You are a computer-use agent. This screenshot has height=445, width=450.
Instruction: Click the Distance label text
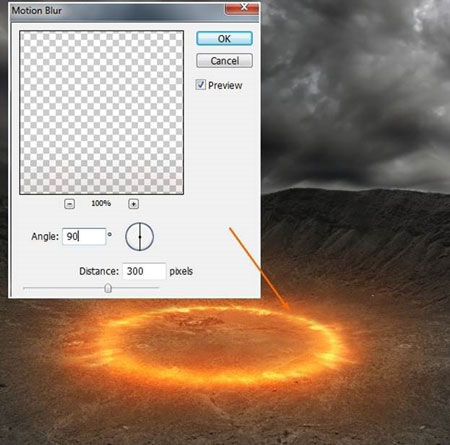pyautogui.click(x=99, y=271)
